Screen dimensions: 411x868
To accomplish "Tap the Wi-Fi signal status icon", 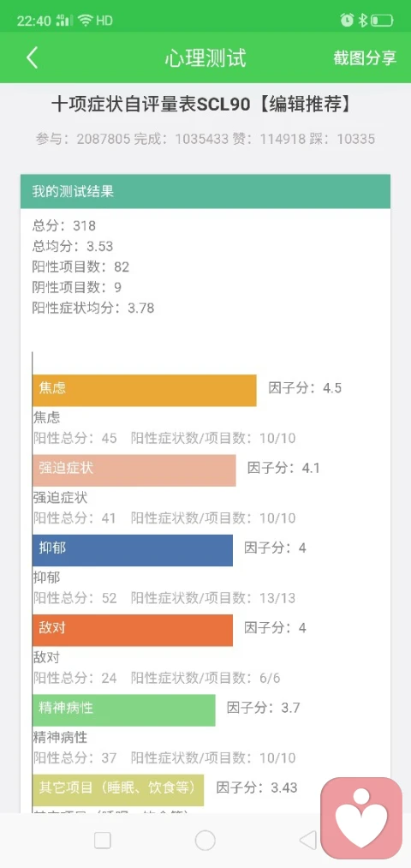I will pyautogui.click(x=85, y=21).
